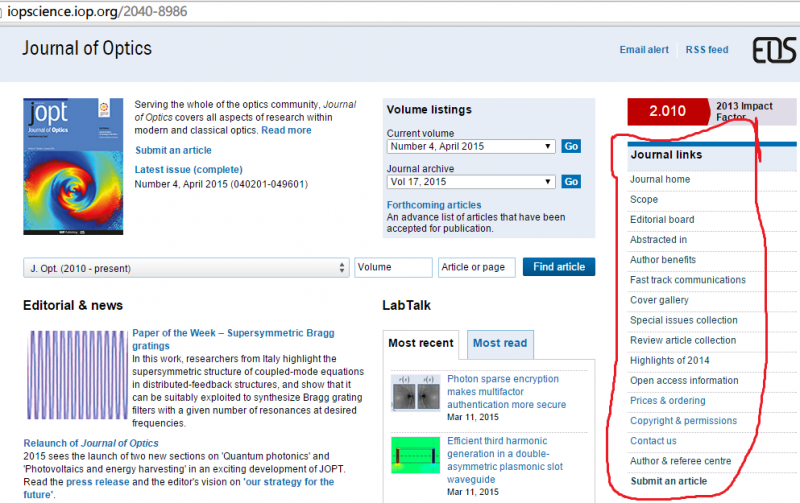Open Journal home in Journal links
The image size is (800, 503).
pos(660,180)
